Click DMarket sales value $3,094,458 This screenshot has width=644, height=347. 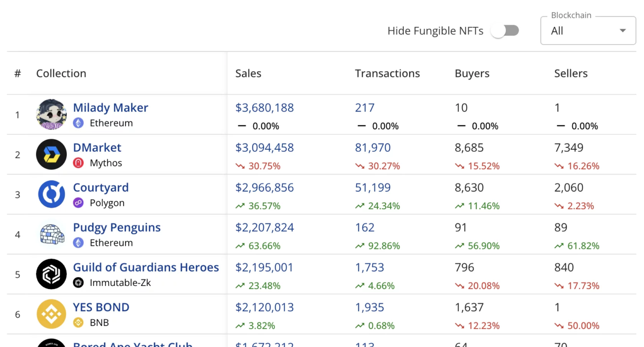(265, 148)
